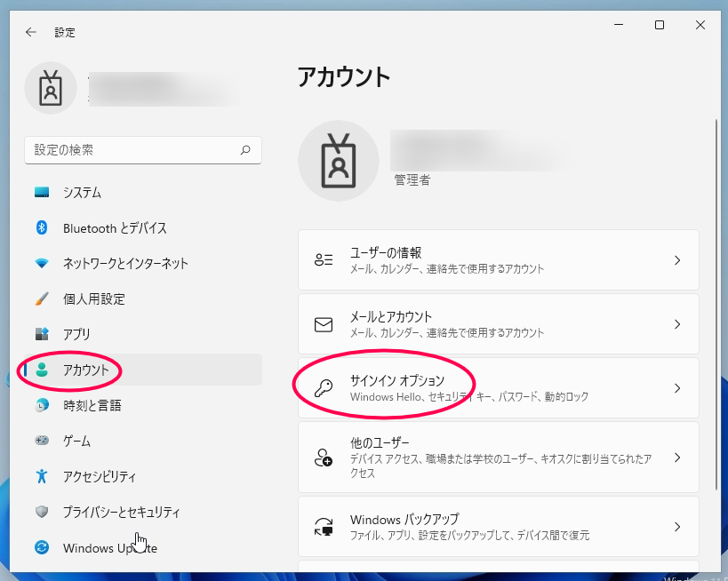This screenshot has height=581, width=728.
Task: Open Windows バックアップ via its chevron
Action: (677, 527)
